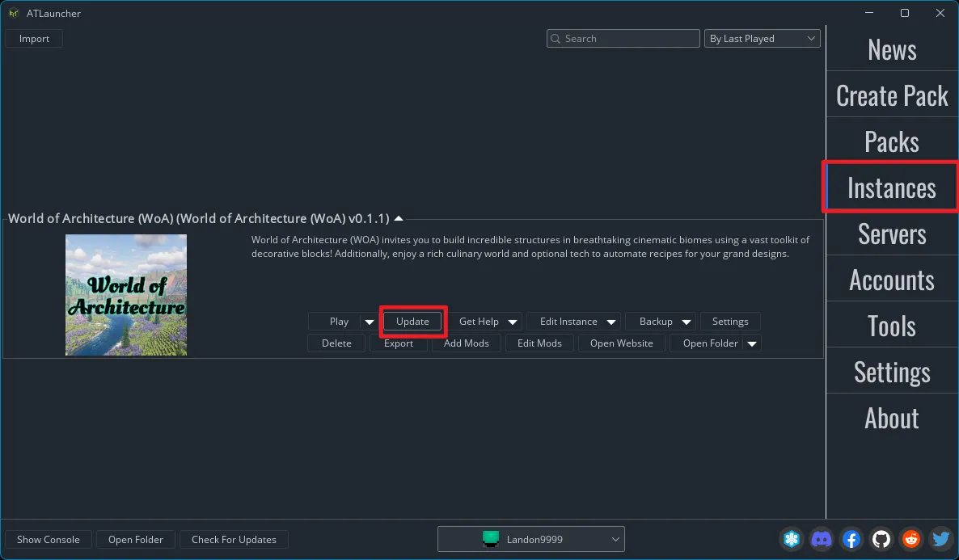Click the Edit Instance button
Viewport: 959px width, 560px height.
pyautogui.click(x=568, y=322)
